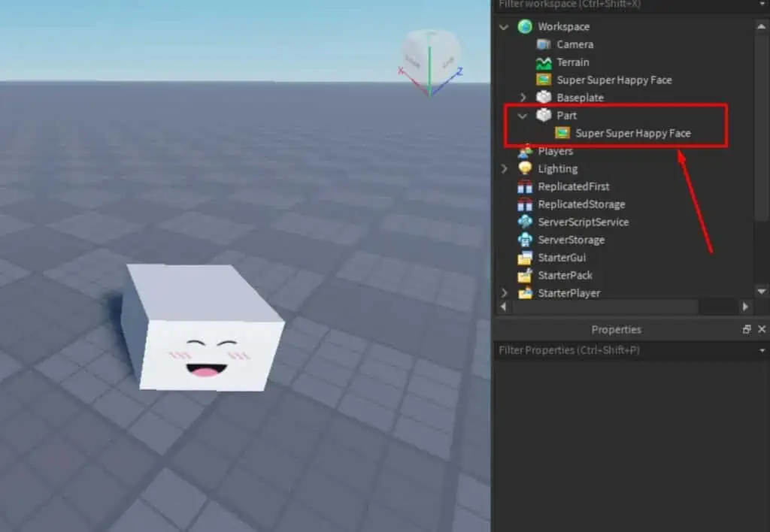
Task: Expand the Baseplate tree node
Action: [523, 97]
